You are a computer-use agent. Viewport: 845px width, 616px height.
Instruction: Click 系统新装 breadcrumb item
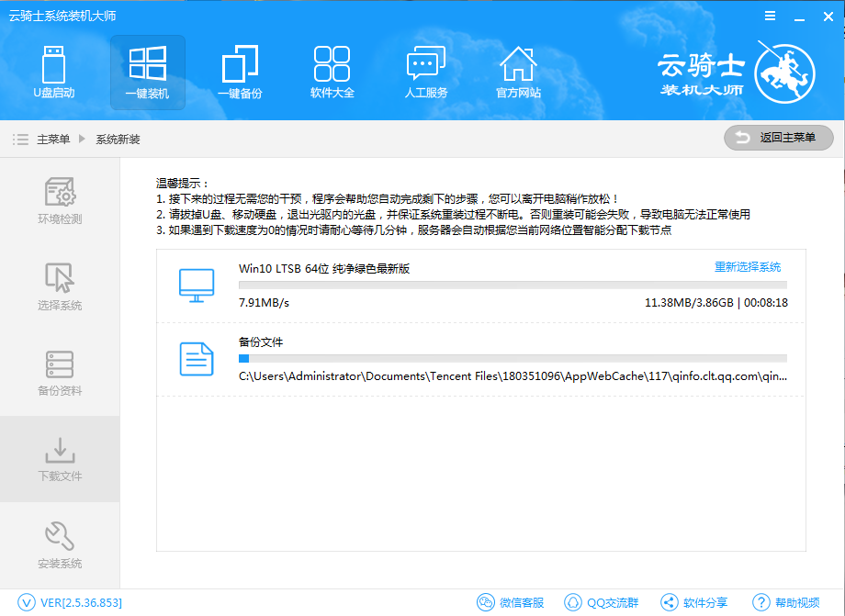[x=118, y=140]
